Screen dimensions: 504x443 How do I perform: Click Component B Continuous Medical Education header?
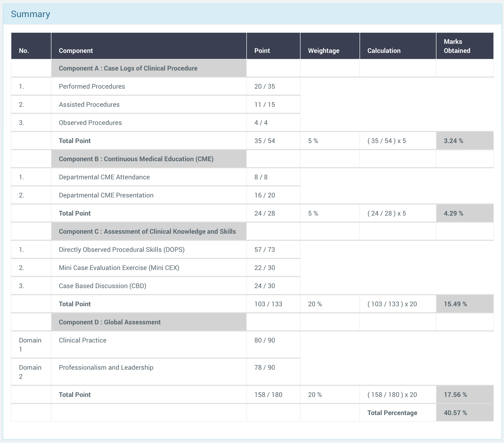tap(136, 159)
